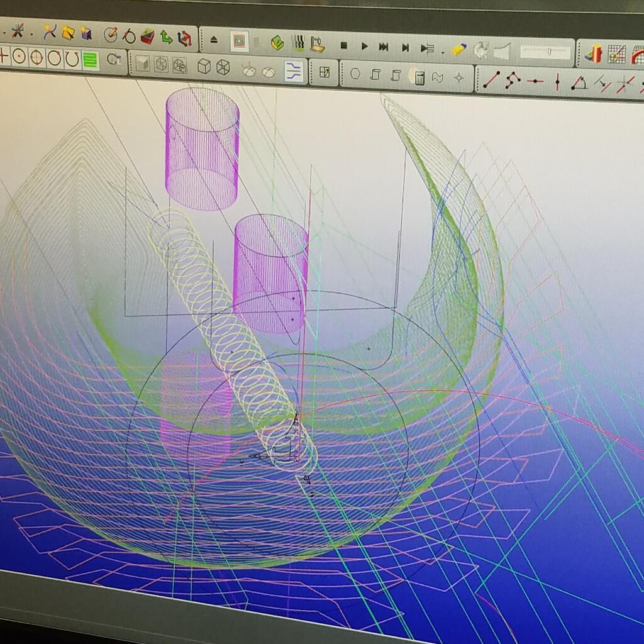Stop the toolpath simulation
This screenshot has width=644, height=644.
(x=344, y=45)
